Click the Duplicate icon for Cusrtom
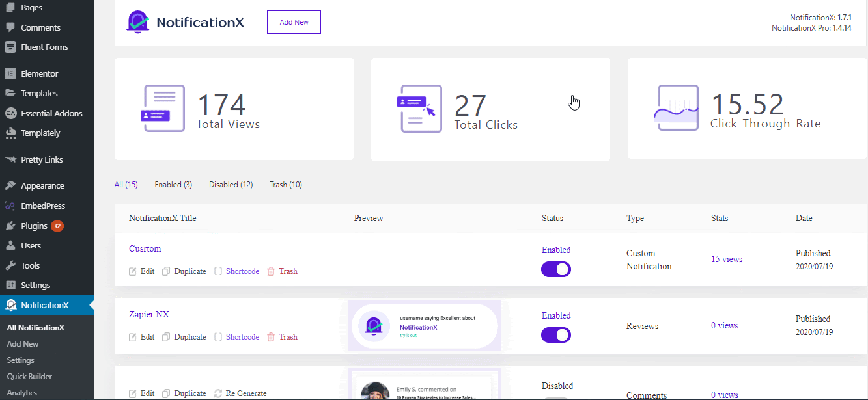 point(166,271)
